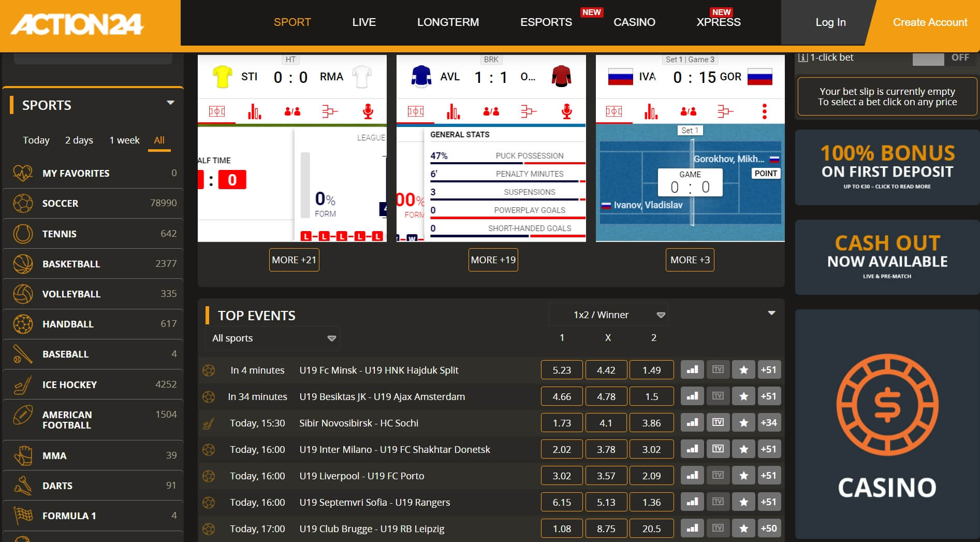980x542 pixels.
Task: Star the U19 Liverpool - U19 FC Porto match
Action: point(743,476)
